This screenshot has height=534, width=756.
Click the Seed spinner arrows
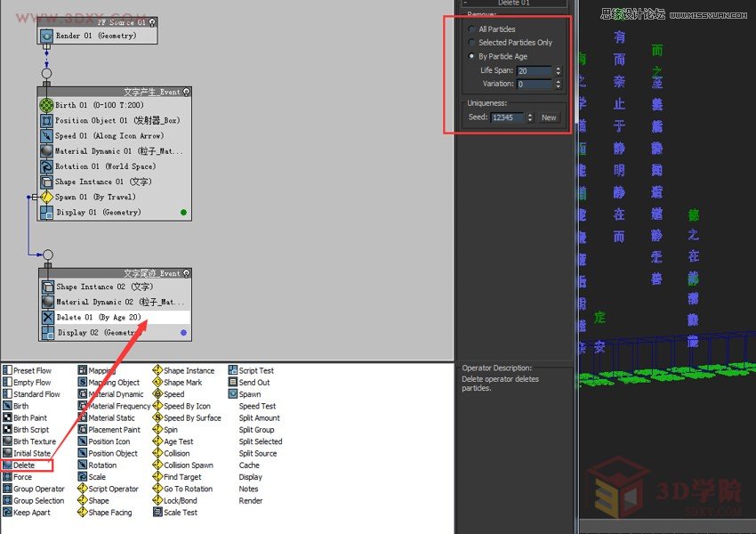(530, 117)
